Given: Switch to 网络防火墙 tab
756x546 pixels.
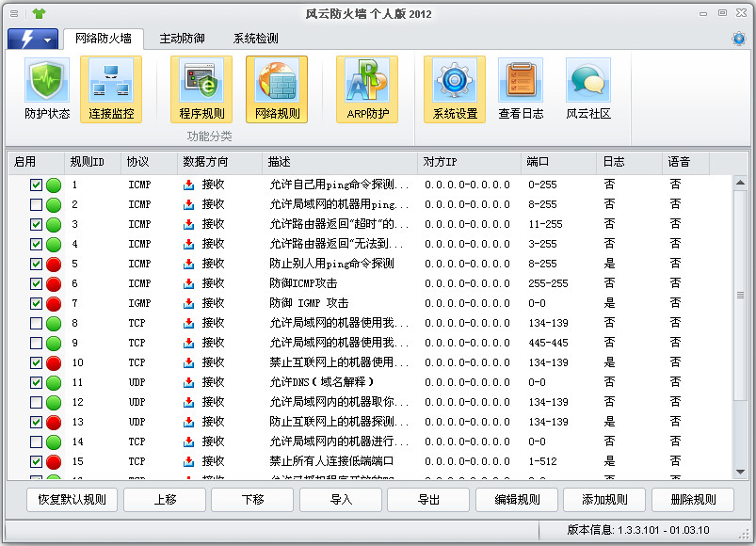Looking at the screenshot, I should pyautogui.click(x=104, y=39).
